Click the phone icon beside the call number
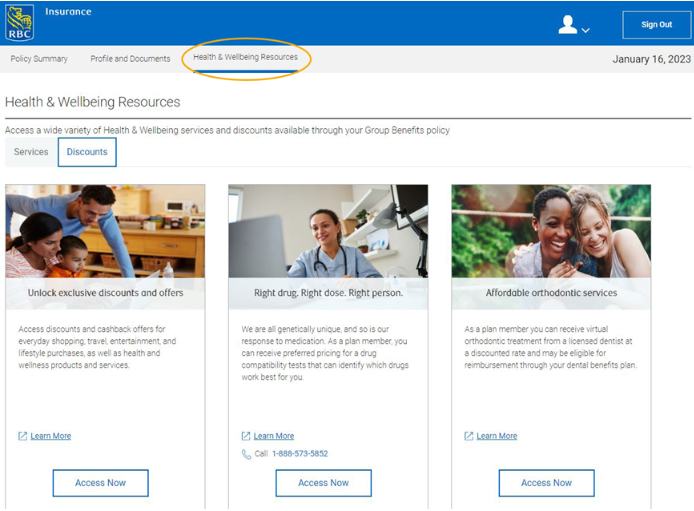 click(246, 454)
